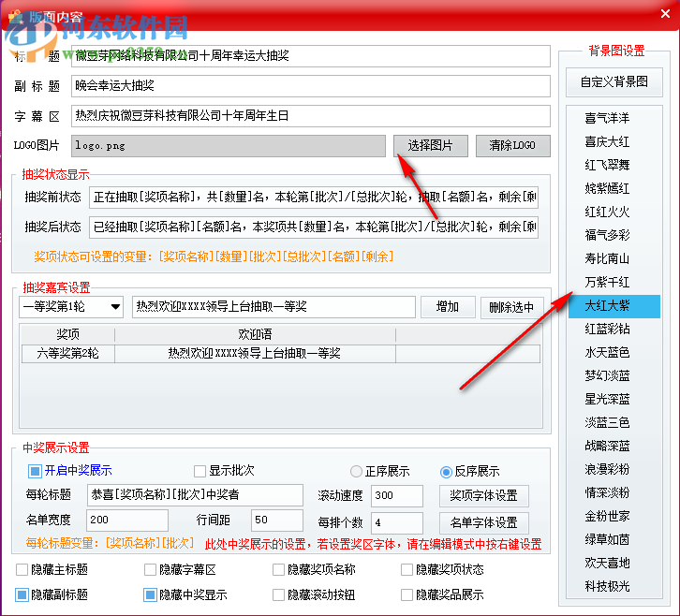Select the 红红火火 background theme
Screen dimensions: 680x616
pos(614,212)
